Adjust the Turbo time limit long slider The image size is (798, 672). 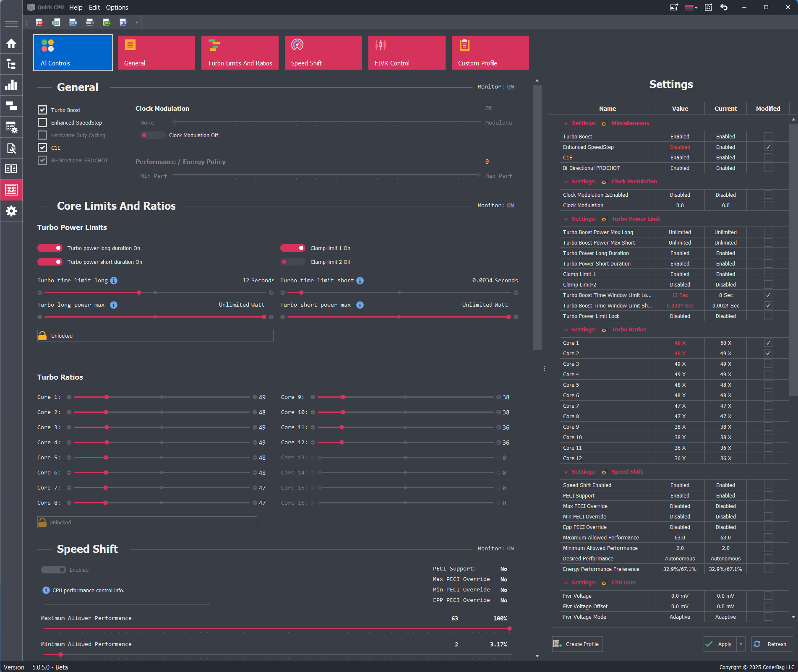click(139, 292)
